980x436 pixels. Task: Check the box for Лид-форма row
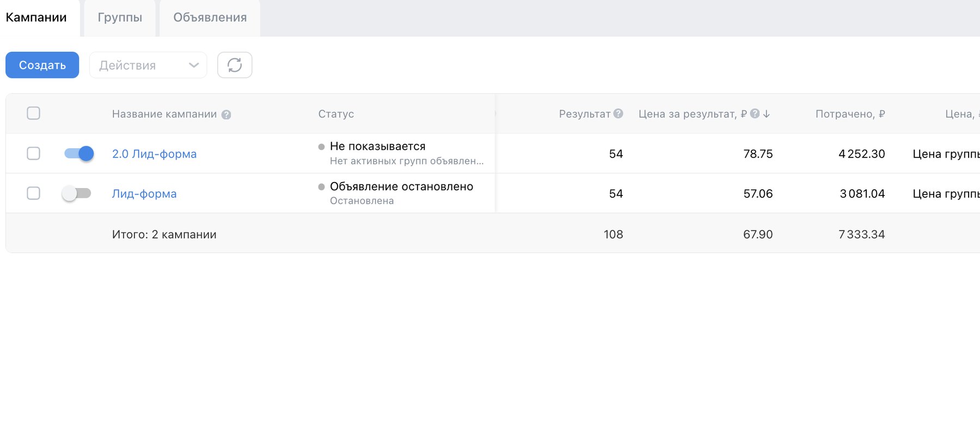point(34,193)
